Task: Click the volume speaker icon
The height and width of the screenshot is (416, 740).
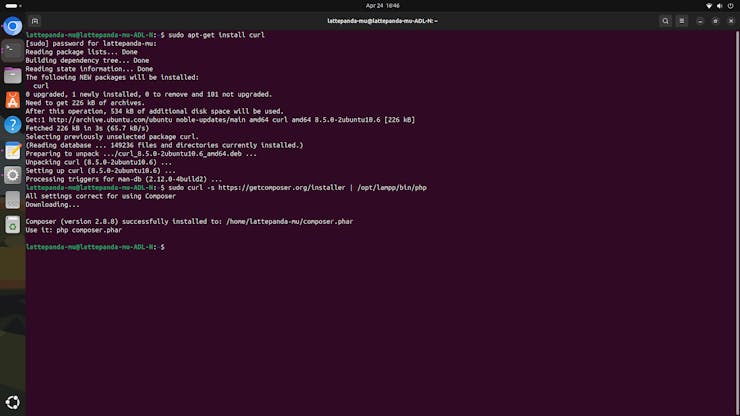Action: coord(719,6)
